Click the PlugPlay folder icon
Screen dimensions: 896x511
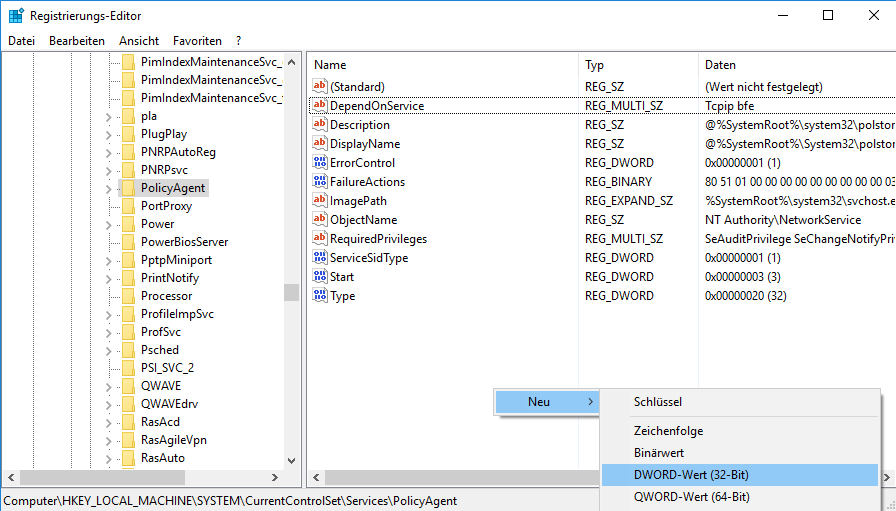[129, 134]
